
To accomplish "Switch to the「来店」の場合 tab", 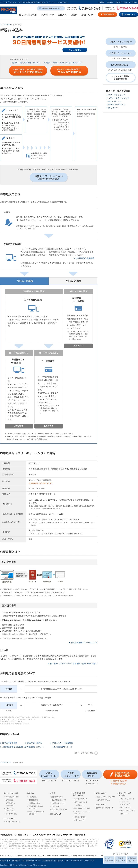I will coord(73,281).
